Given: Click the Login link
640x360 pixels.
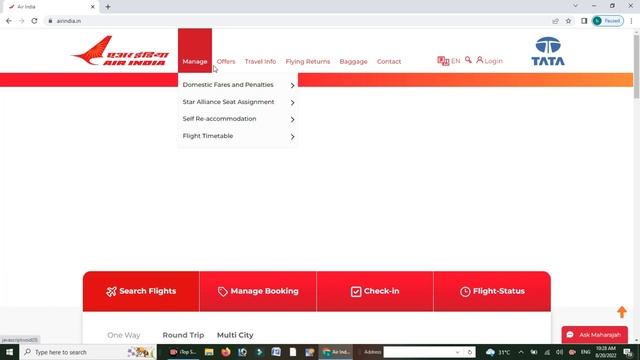Looking at the screenshot, I should (x=489, y=60).
